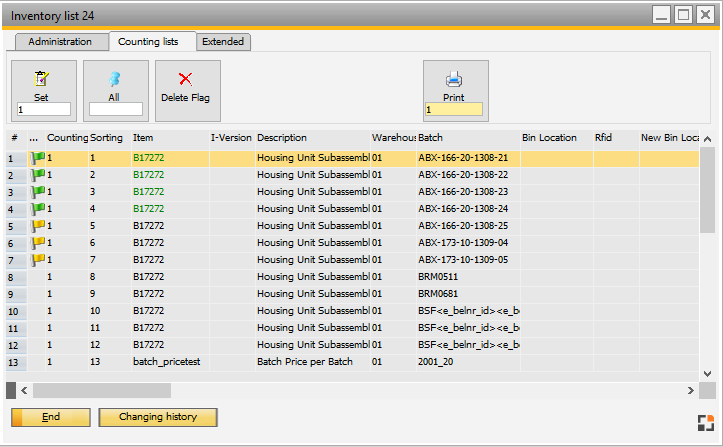Select the yellow flag in row 5
723x447 pixels.
pyautogui.click(x=38, y=226)
